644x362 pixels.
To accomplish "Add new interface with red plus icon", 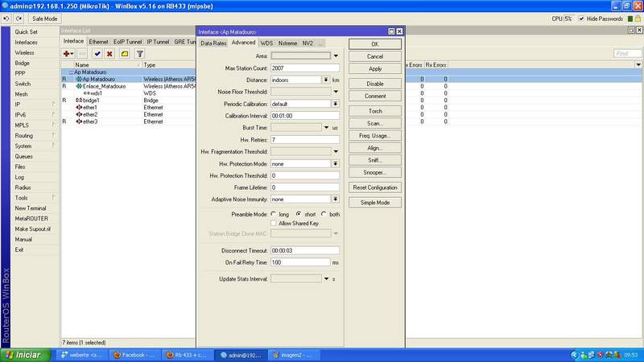I will (x=68, y=54).
